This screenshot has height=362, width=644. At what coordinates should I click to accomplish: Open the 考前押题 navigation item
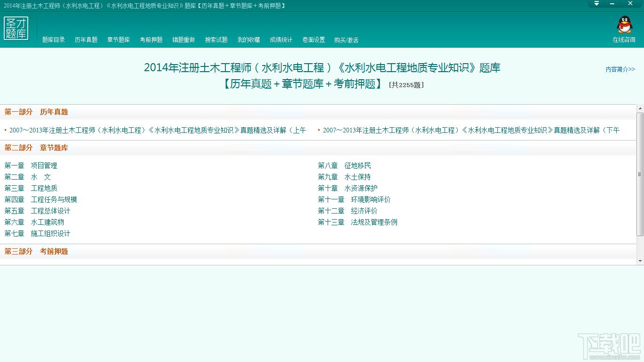point(150,40)
